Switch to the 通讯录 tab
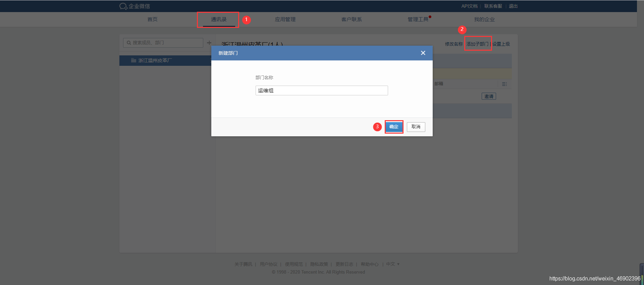 pyautogui.click(x=219, y=19)
